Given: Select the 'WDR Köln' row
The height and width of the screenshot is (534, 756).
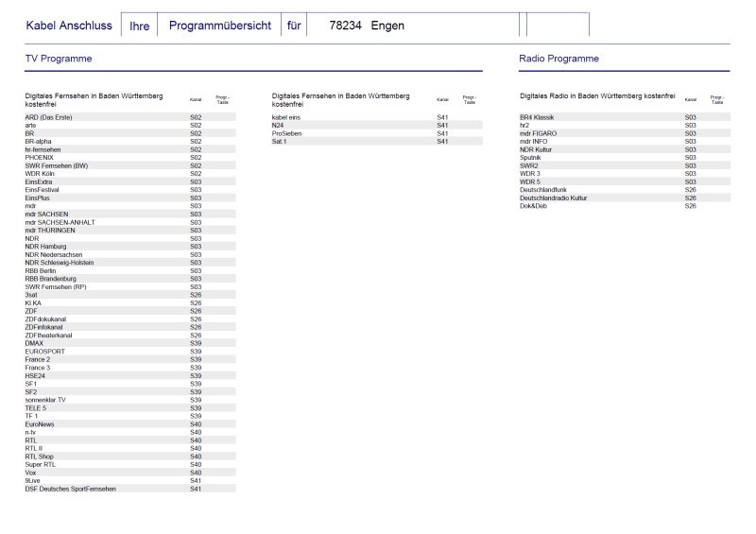Looking at the screenshot, I should point(130,174).
